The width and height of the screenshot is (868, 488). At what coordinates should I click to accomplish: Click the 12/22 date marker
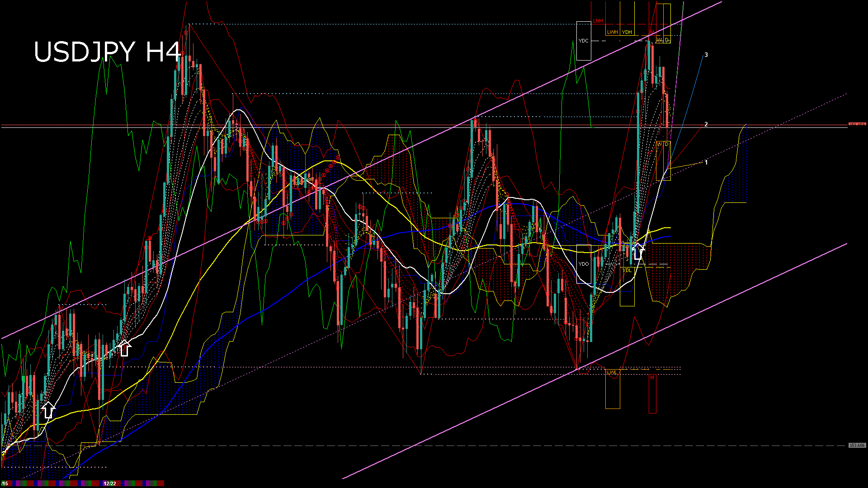[110, 483]
